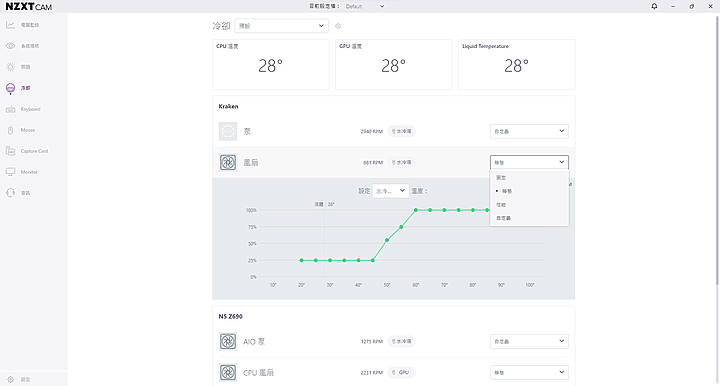
Task: Open the notifications bell icon
Action: [654, 6]
